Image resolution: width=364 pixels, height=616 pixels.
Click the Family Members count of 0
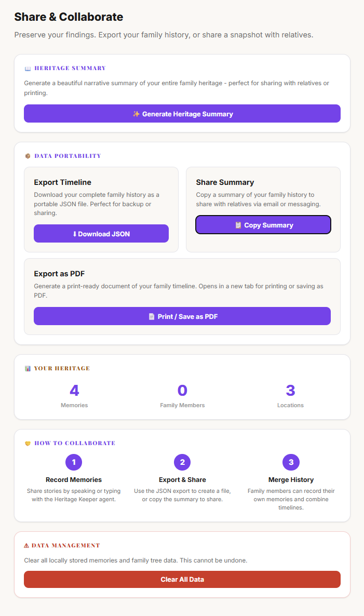(182, 391)
